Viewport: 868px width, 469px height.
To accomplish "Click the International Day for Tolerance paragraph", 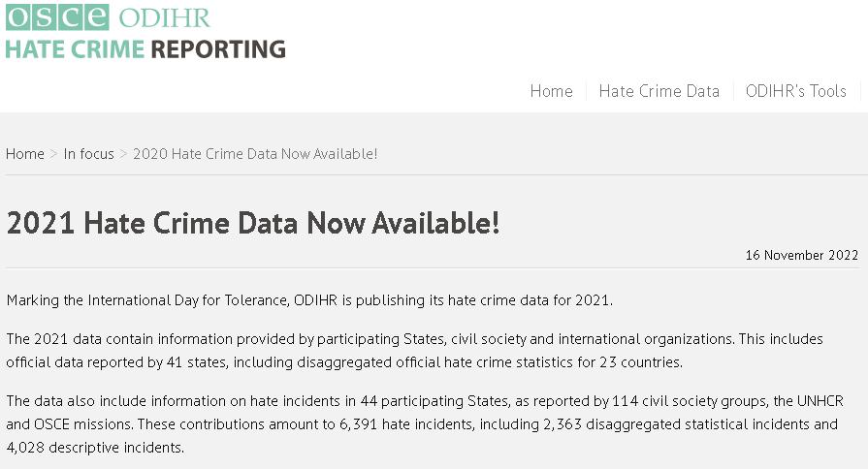I will click(x=309, y=300).
